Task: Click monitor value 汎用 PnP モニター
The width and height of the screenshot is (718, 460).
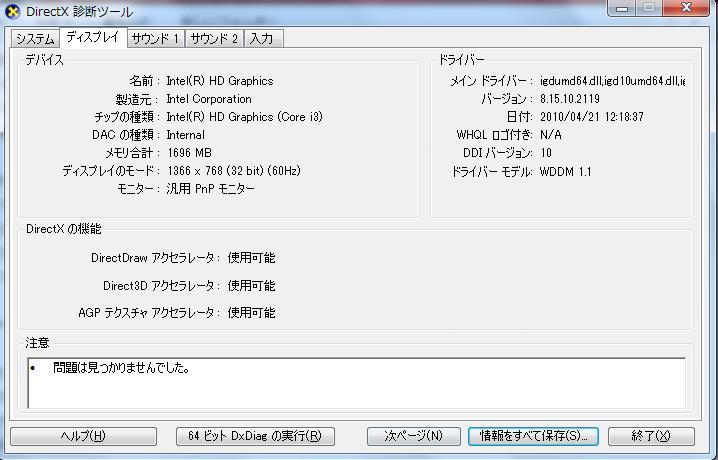Action: tap(211, 189)
